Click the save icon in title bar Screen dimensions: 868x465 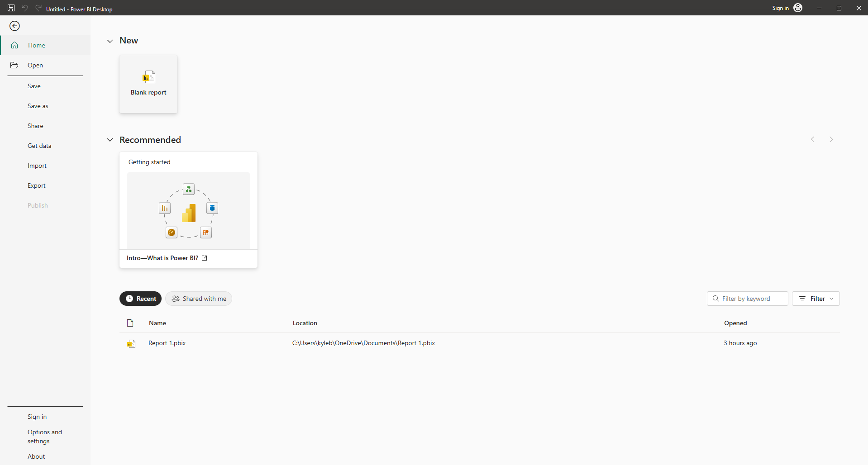(x=11, y=8)
